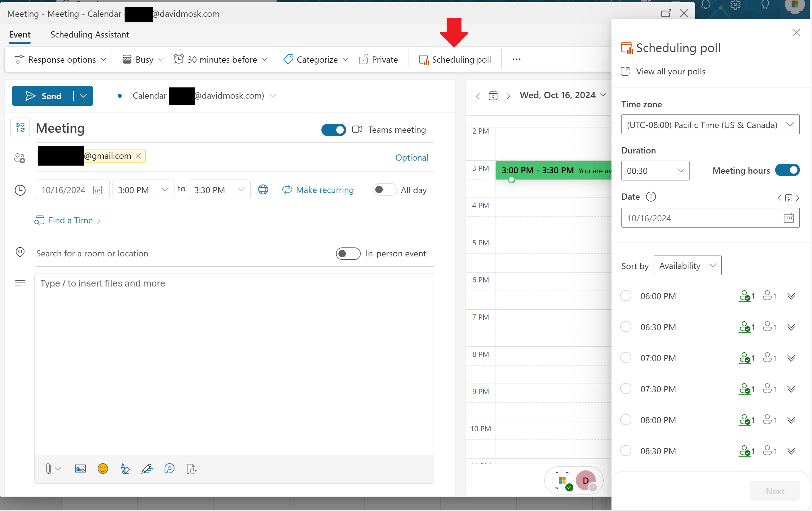Enable the All day toggle
The width and height of the screenshot is (812, 511).
click(385, 189)
